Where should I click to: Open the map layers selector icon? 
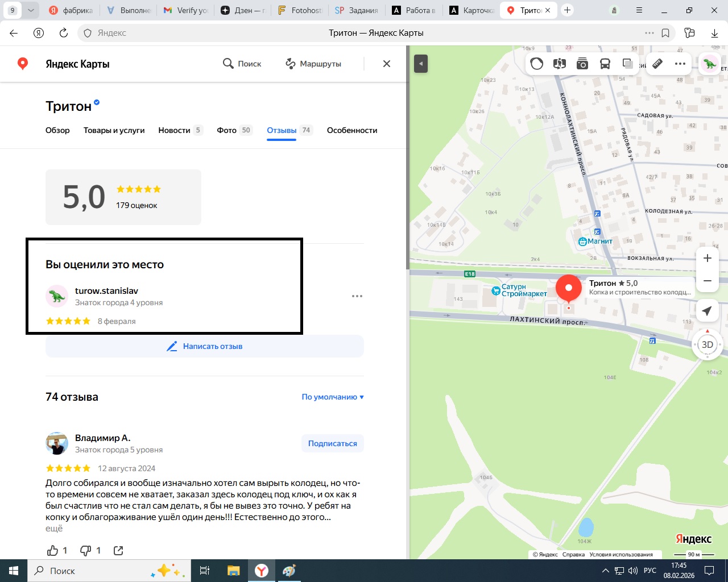tap(628, 64)
